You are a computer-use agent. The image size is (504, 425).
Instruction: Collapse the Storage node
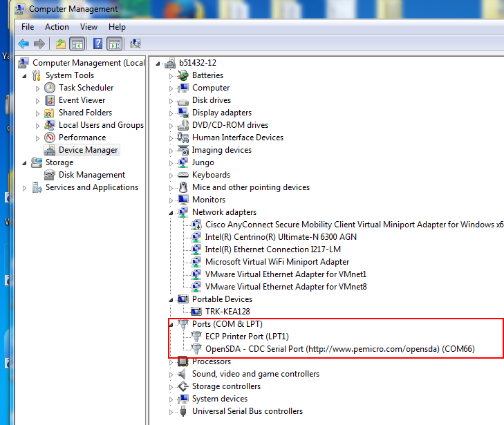click(25, 164)
